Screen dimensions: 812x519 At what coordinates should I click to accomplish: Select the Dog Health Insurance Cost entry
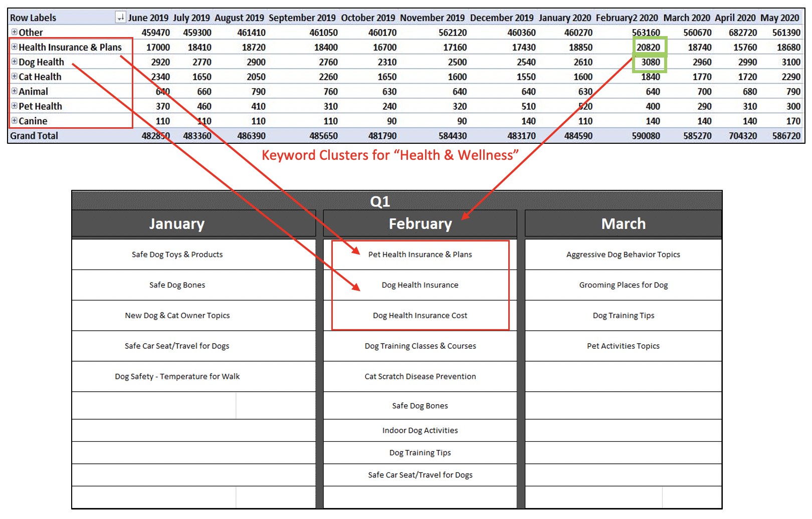420,315
